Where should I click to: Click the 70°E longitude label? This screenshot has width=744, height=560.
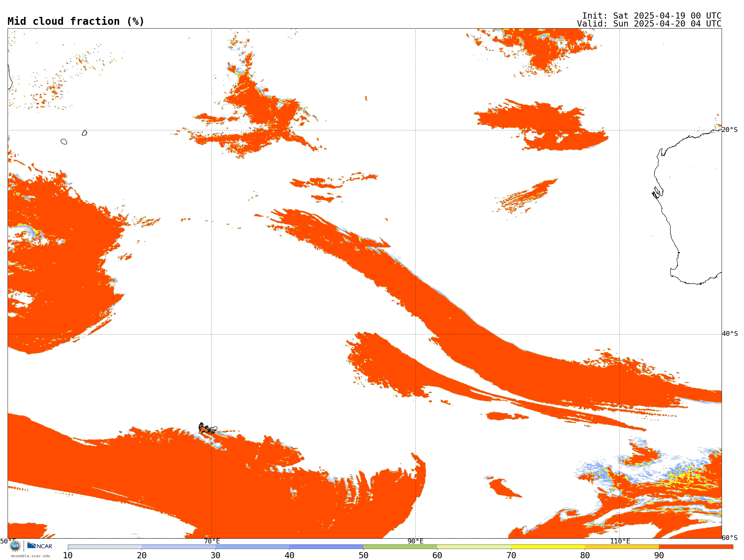(212, 541)
